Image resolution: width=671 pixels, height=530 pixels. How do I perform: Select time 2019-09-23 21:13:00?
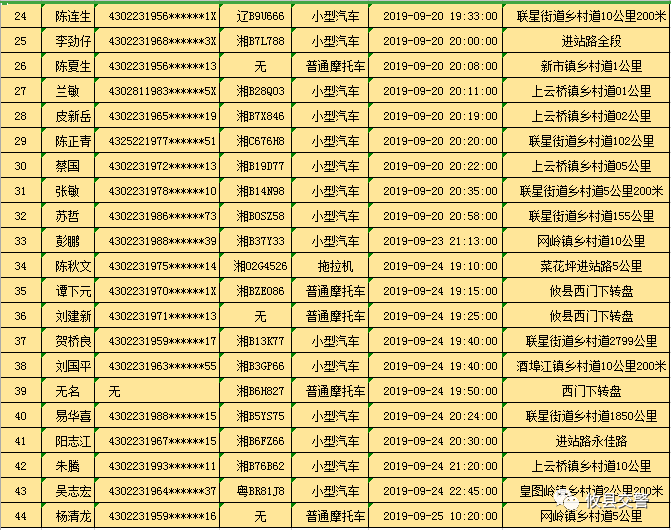[x=440, y=241]
